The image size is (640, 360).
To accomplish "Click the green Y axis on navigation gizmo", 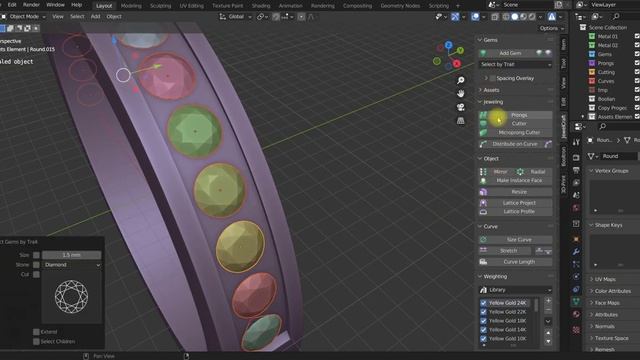I will click(x=460, y=50).
